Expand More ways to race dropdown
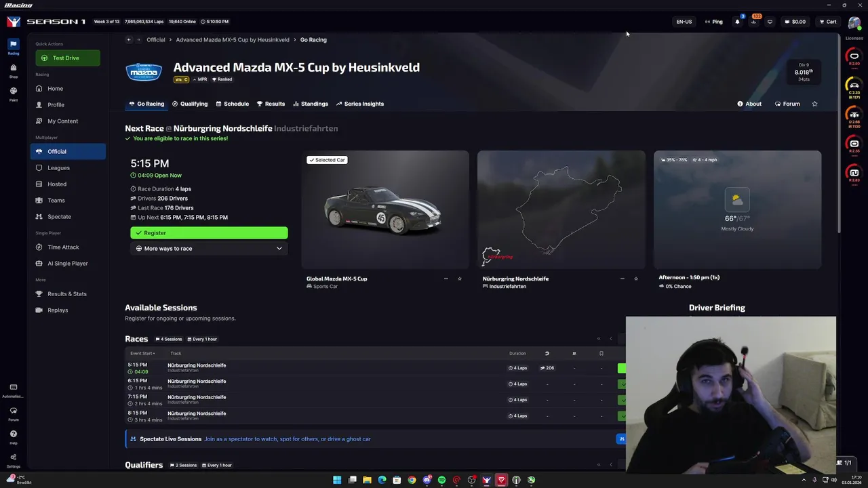868x488 pixels. click(x=209, y=249)
